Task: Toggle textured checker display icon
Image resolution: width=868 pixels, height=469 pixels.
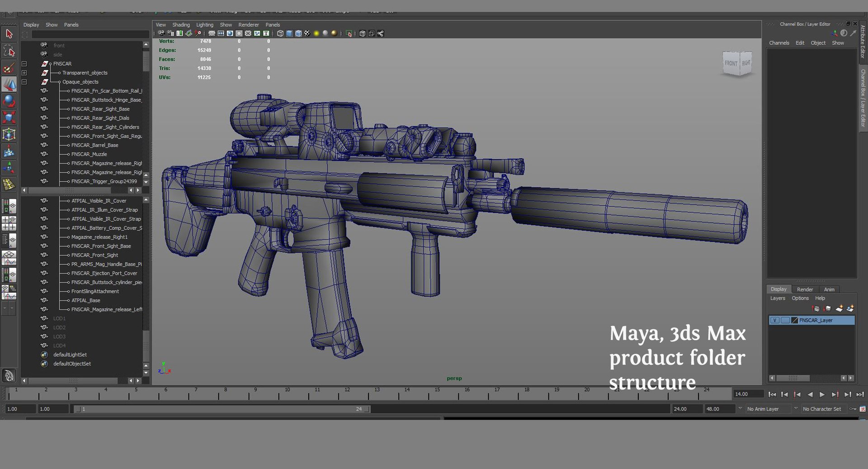Action: (307, 33)
